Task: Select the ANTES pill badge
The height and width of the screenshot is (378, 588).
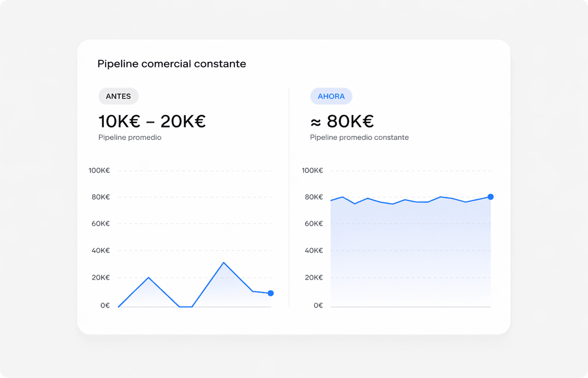Action: pos(118,96)
